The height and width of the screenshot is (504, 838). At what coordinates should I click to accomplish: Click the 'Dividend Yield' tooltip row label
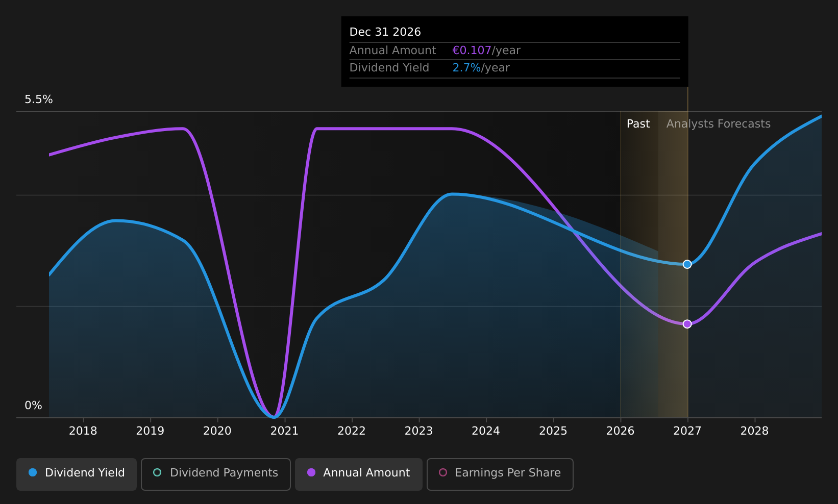389,68
